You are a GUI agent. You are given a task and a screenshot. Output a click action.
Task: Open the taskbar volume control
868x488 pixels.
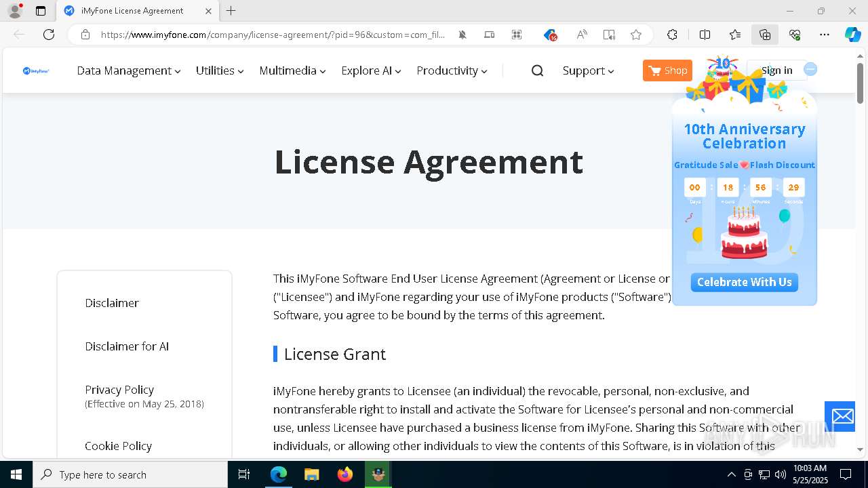click(781, 474)
